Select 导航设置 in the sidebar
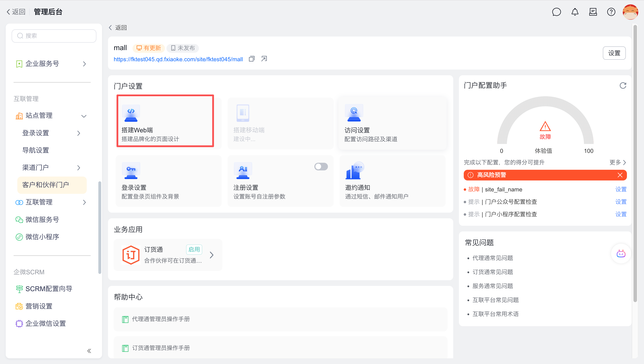Image resolution: width=644 pixels, height=364 pixels. tap(35, 150)
